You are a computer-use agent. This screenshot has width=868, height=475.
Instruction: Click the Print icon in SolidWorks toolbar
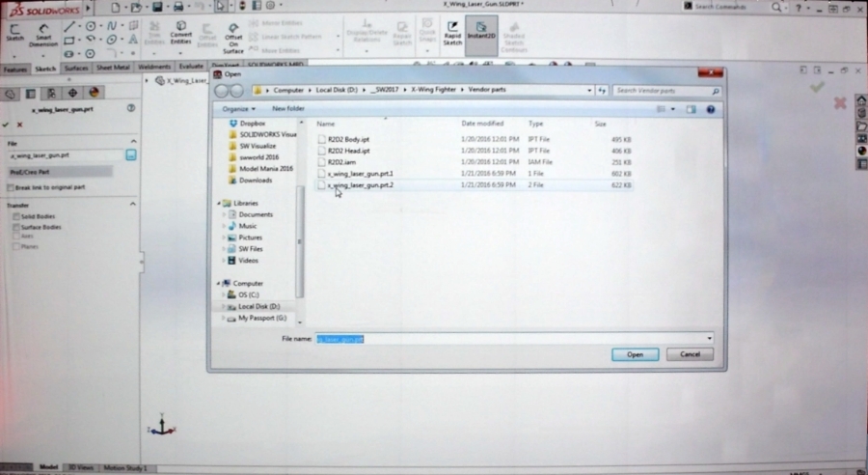click(178, 7)
